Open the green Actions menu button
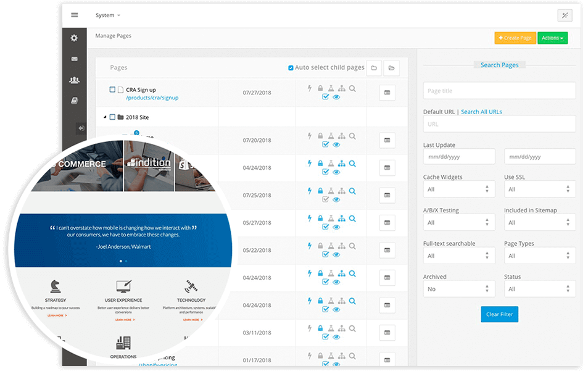 coord(552,38)
